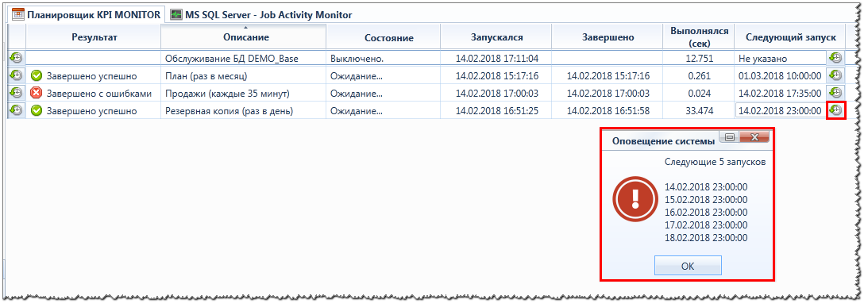Click run icon left of План (раз в месяц) row
The image size is (868, 307).
coord(17,76)
